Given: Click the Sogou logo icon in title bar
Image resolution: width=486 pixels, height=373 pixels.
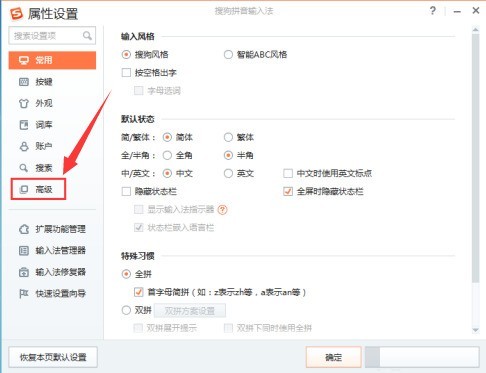Looking at the screenshot, I should tap(16, 14).
